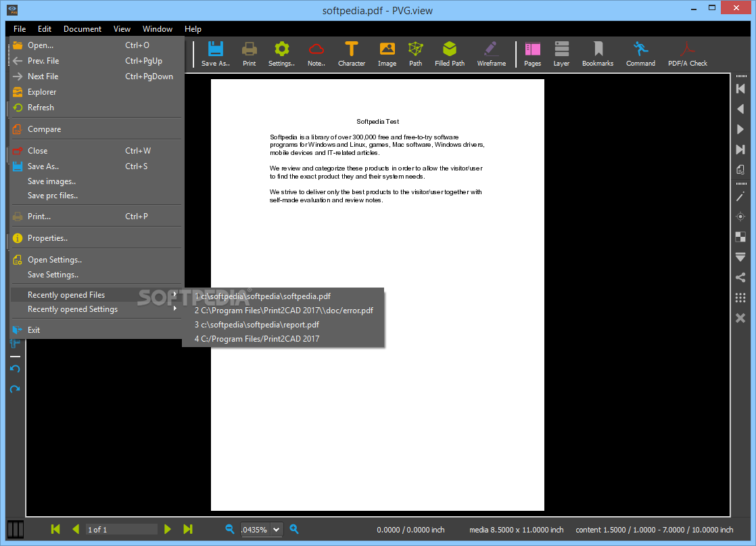
Task: Toggle the Path display tool
Action: click(x=416, y=53)
